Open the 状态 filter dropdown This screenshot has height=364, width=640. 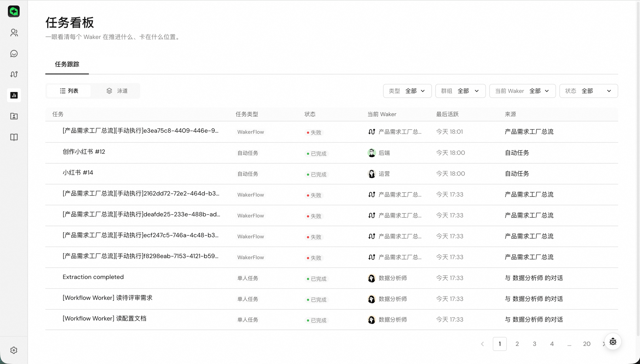pos(588,91)
